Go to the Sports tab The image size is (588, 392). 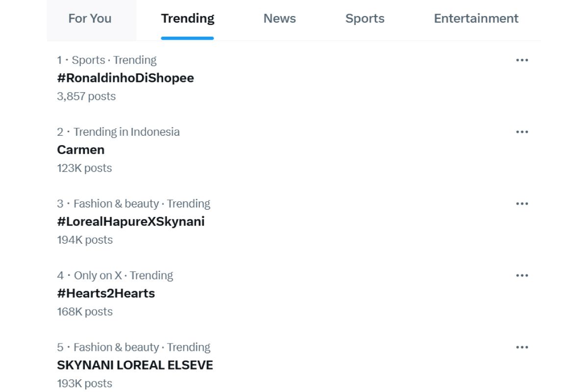click(365, 19)
